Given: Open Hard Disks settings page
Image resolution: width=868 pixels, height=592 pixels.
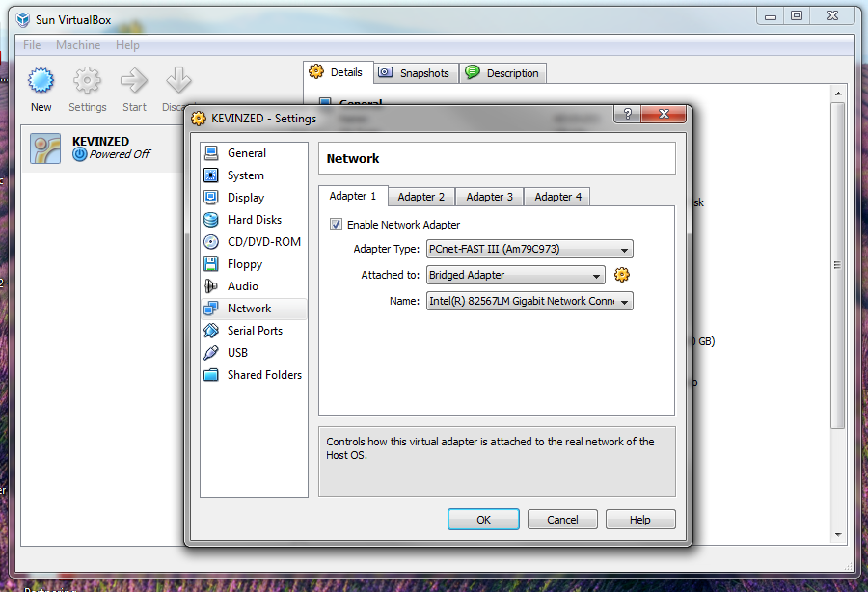Looking at the screenshot, I should (x=254, y=220).
